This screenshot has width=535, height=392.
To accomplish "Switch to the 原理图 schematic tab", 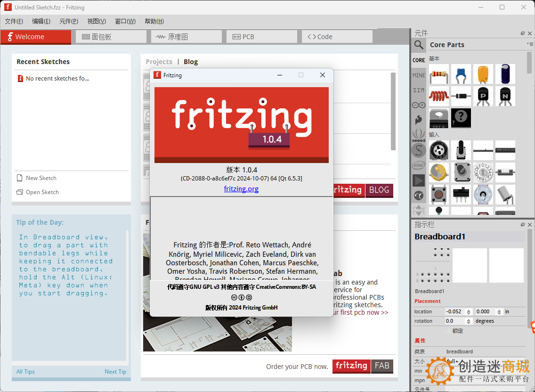I will [x=186, y=37].
